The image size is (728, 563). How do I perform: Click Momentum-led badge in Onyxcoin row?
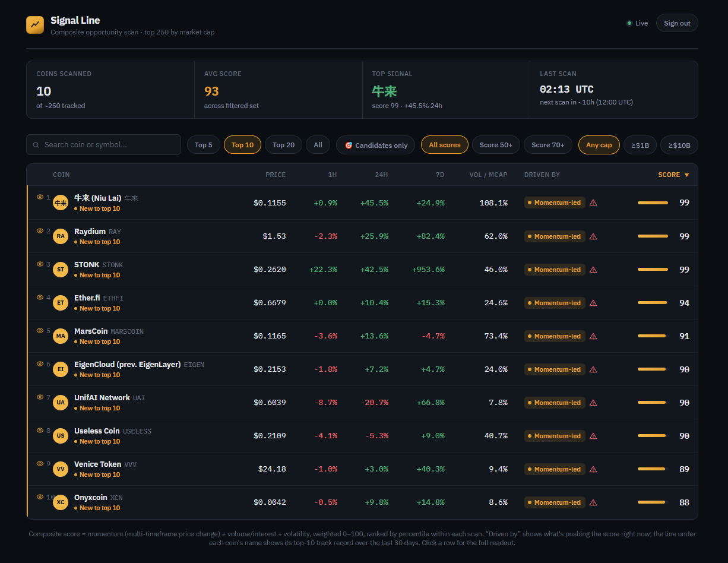click(x=555, y=502)
